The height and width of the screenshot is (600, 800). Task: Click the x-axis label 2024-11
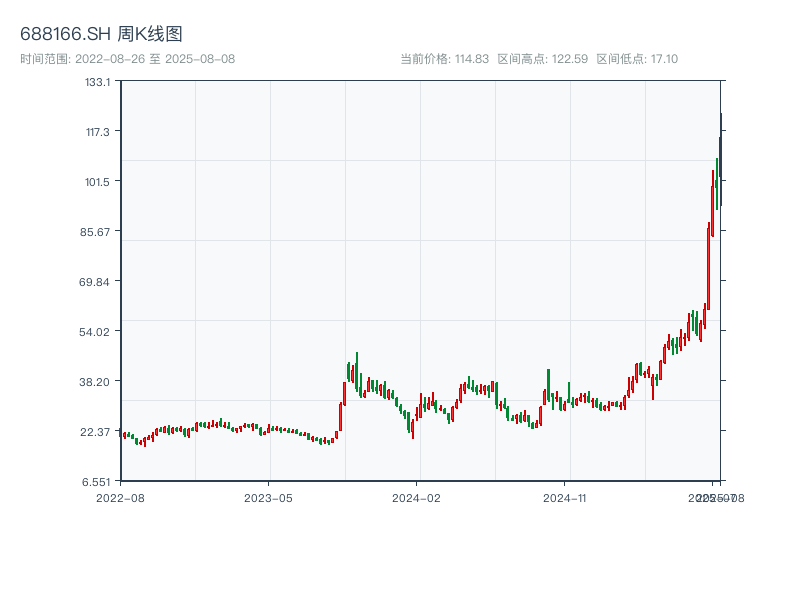pos(565,498)
